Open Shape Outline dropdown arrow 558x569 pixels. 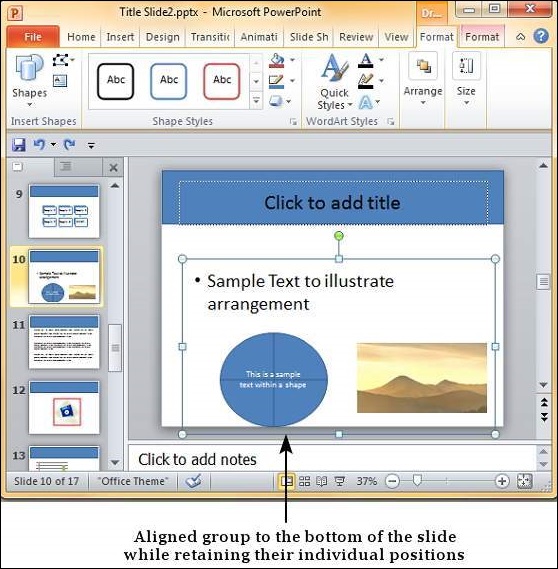click(x=292, y=81)
